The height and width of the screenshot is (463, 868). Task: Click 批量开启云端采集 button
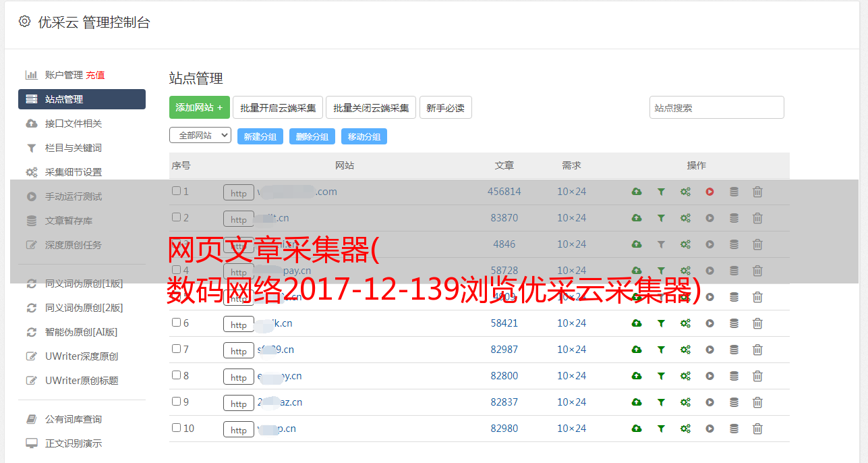pyautogui.click(x=278, y=107)
